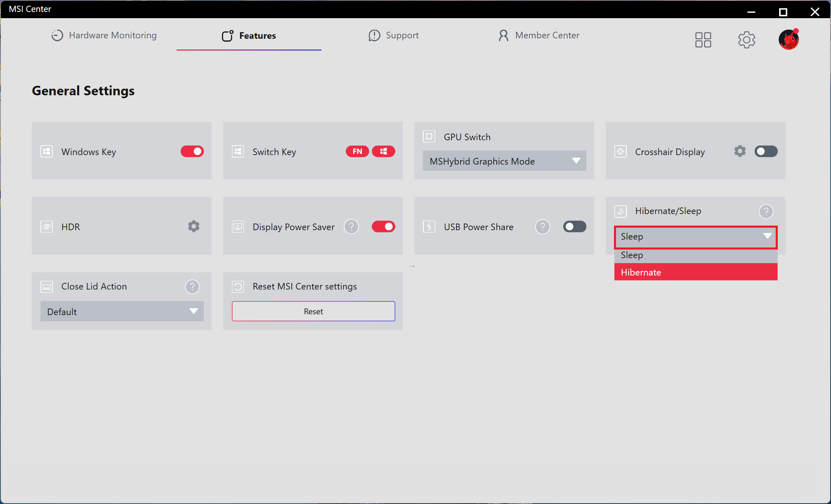Toggle the Windows Key switch off
Viewport: 831px width, 504px height.
tap(192, 151)
